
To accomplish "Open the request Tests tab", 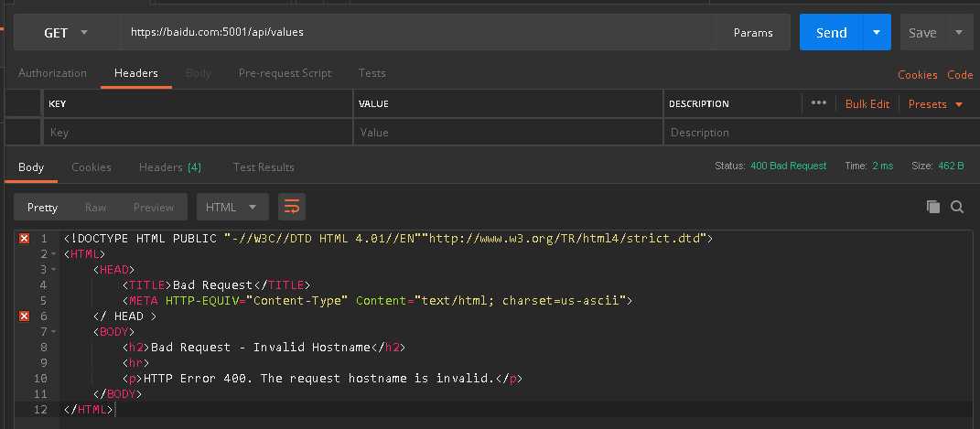I will click(x=372, y=73).
